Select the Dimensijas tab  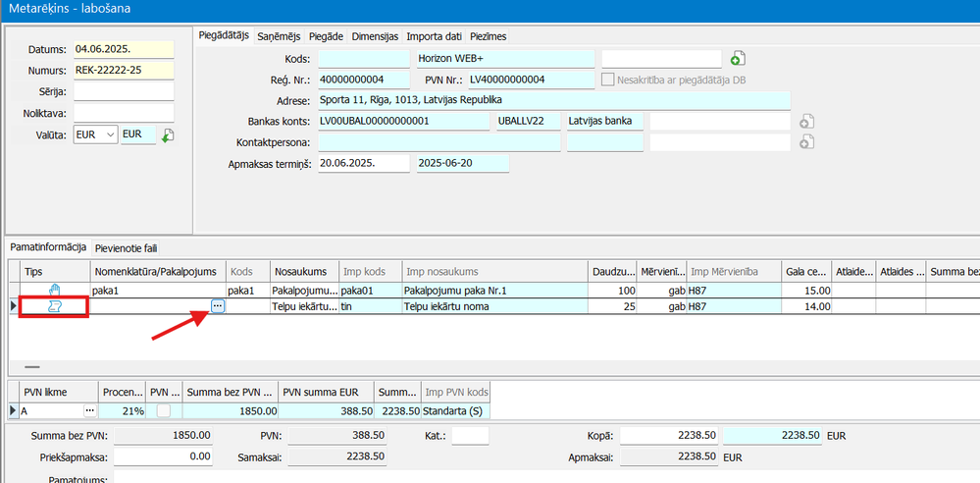[374, 36]
